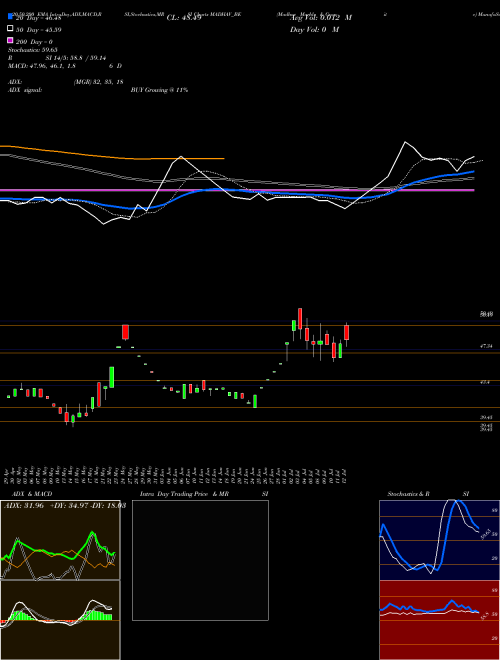500x660 pixels.
Task: Click the 'Avg Vol: 0.012 M' text
Action: 320,18
